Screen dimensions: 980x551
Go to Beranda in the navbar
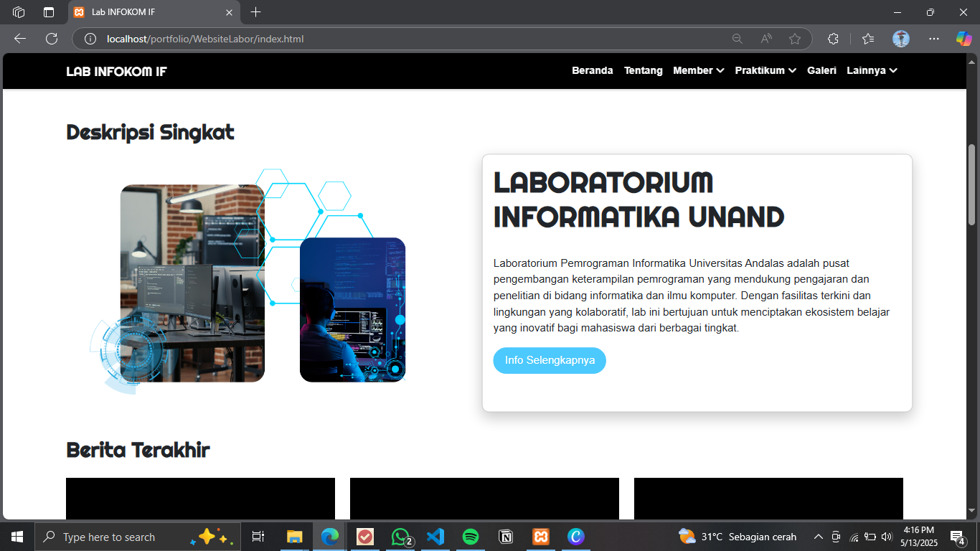[x=592, y=70]
